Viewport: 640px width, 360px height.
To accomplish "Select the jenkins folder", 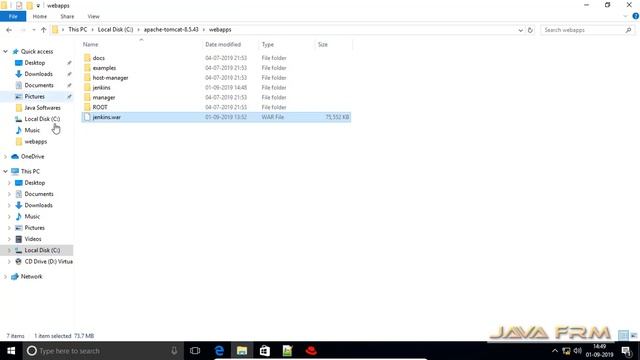I will 101,87.
